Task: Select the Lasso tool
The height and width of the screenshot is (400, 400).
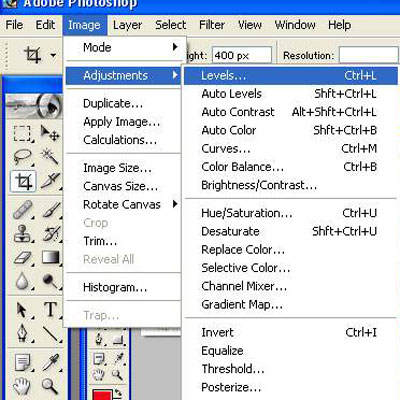Action: (x=23, y=157)
